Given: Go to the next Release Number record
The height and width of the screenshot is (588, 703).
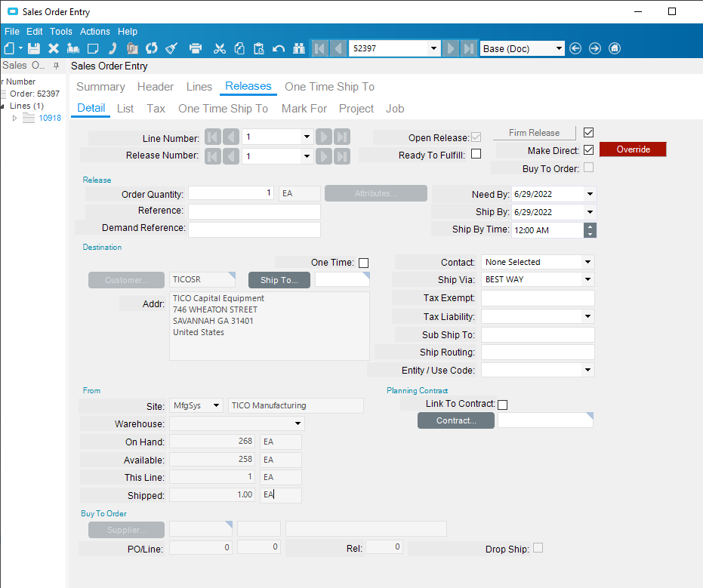Looking at the screenshot, I should click(324, 156).
